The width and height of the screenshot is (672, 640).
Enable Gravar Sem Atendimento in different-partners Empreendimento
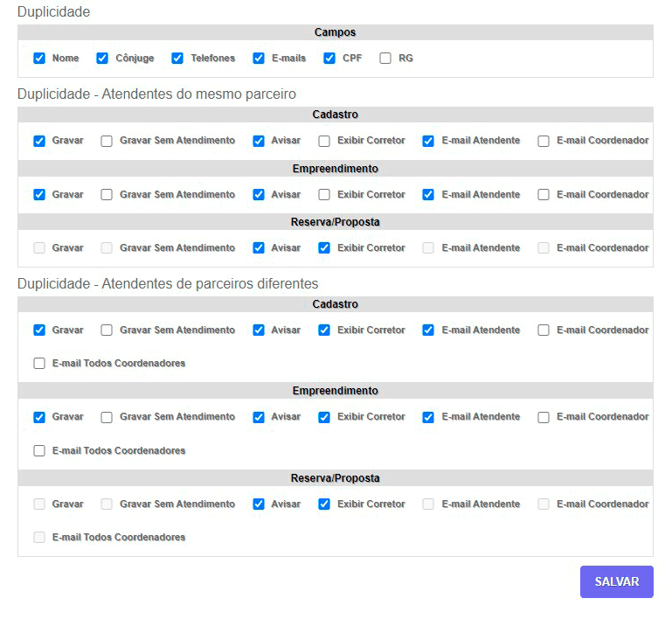point(107,418)
